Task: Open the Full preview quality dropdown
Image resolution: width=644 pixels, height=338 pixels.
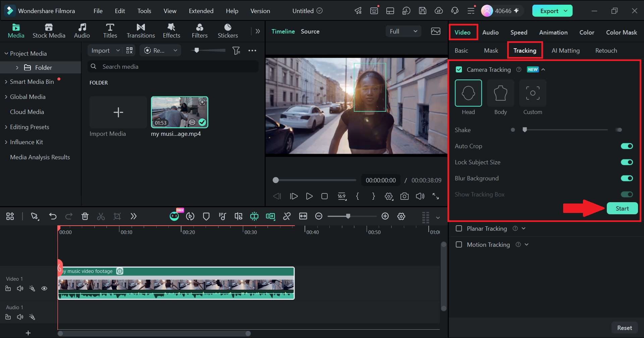Action: click(x=404, y=31)
